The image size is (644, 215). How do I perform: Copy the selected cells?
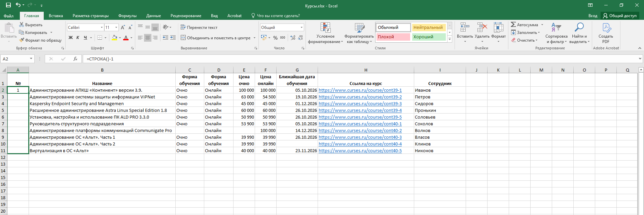pyautogui.click(x=33, y=33)
